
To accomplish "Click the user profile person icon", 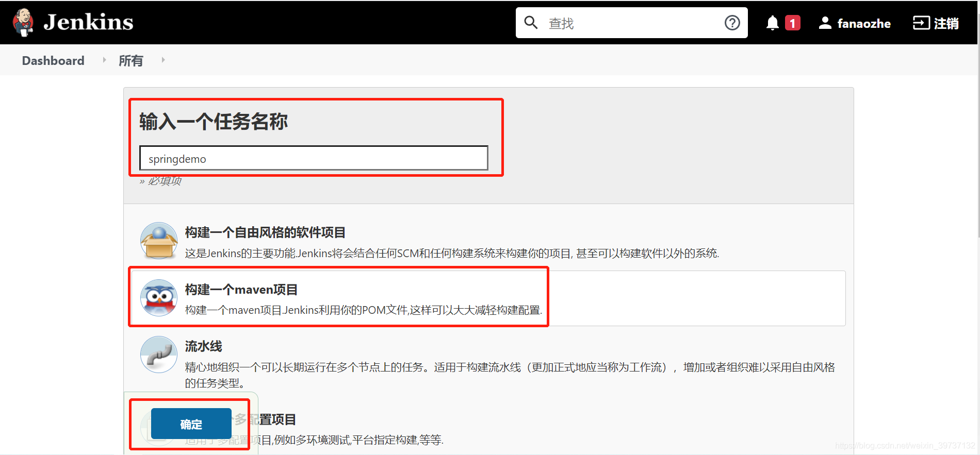I will pyautogui.click(x=825, y=23).
